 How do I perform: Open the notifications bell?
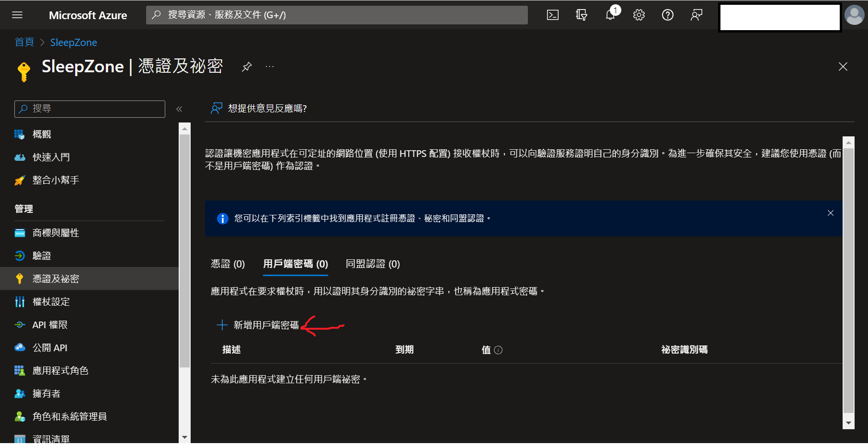click(x=610, y=15)
